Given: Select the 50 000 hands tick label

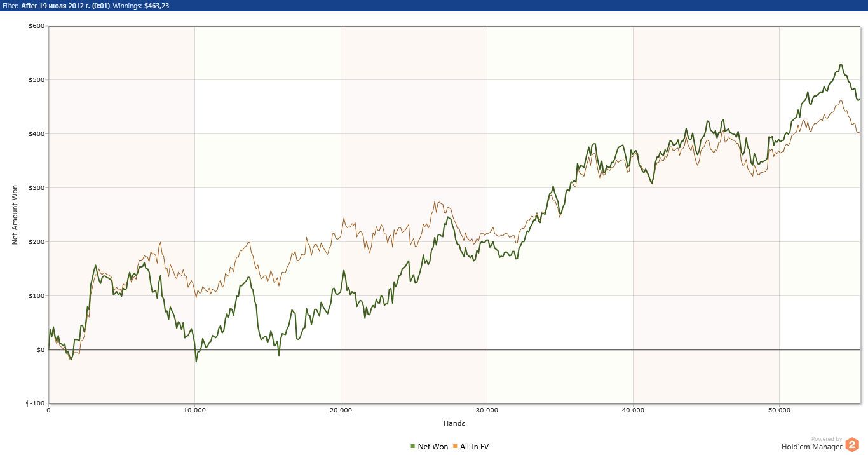Looking at the screenshot, I should pyautogui.click(x=779, y=411).
